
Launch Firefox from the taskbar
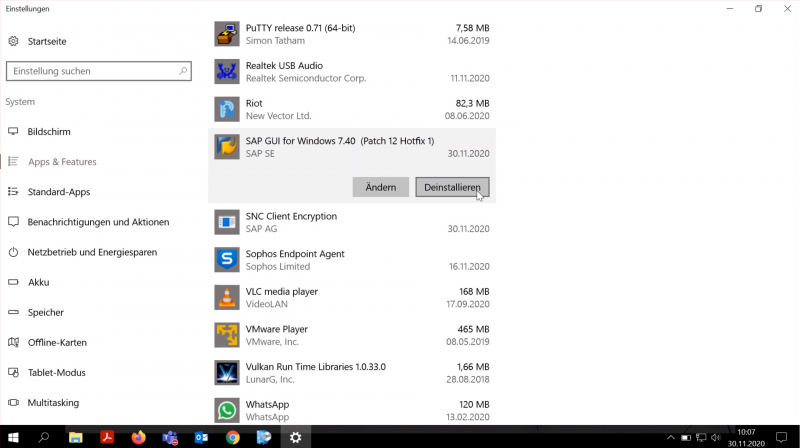coord(138,437)
